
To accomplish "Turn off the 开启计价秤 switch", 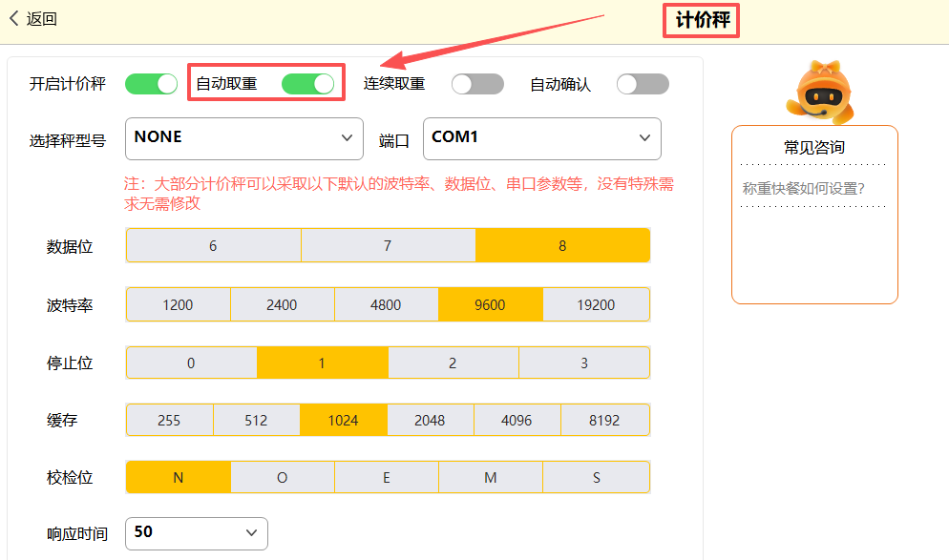I will pyautogui.click(x=151, y=84).
